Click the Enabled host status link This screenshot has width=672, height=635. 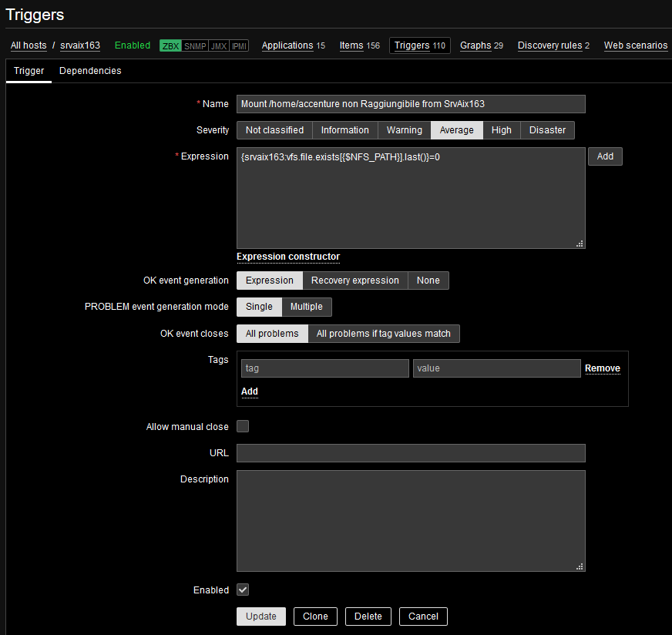133,45
